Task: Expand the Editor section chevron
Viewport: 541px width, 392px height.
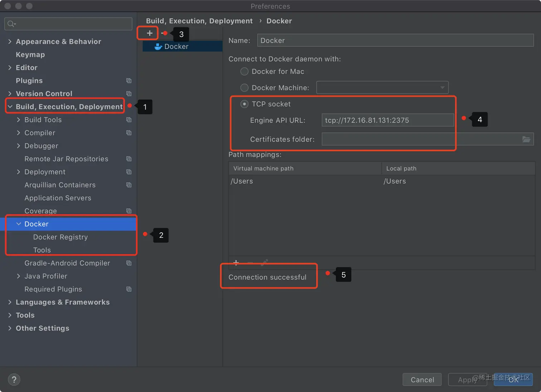Action: 10,68
